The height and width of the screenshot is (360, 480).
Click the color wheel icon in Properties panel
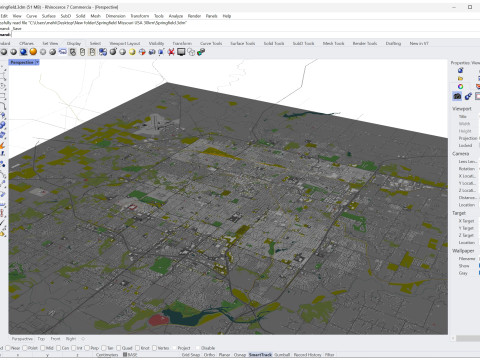click(x=460, y=86)
